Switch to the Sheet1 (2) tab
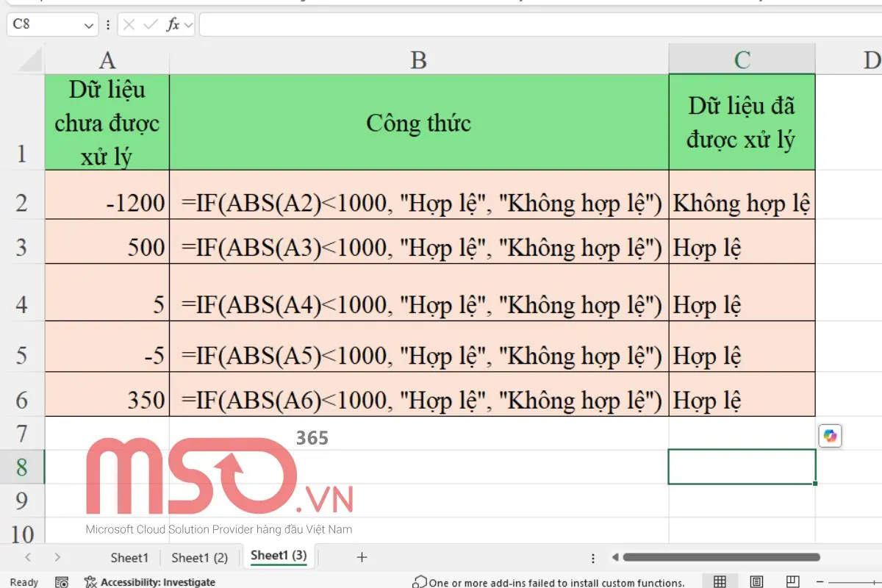Screen dimensions: 882x588 click(199, 557)
